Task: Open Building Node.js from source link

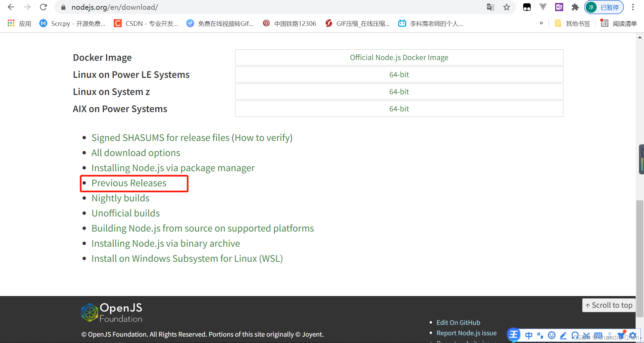Action: coord(203,228)
